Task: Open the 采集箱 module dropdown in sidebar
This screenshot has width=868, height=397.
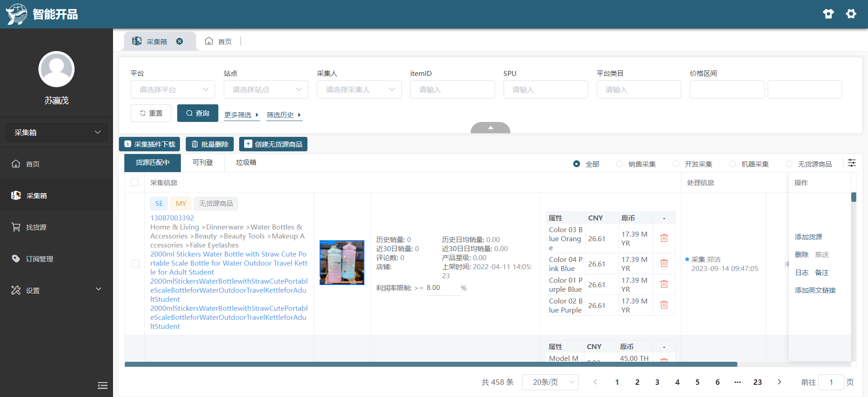Action: [x=57, y=132]
